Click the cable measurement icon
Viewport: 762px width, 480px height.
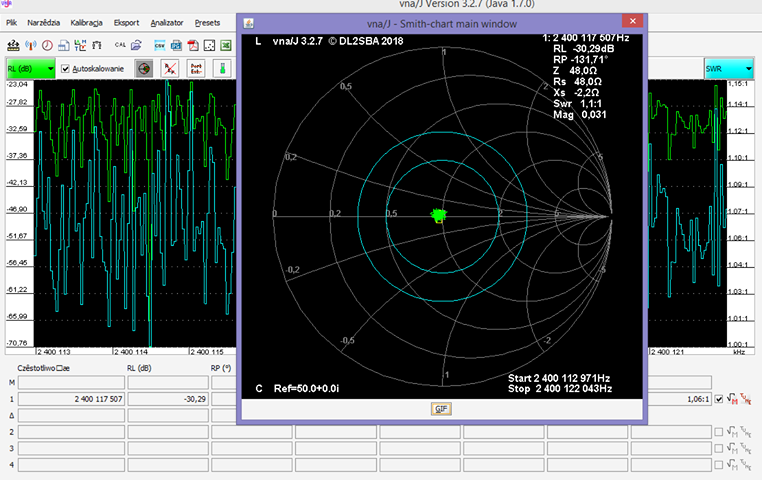[97, 46]
